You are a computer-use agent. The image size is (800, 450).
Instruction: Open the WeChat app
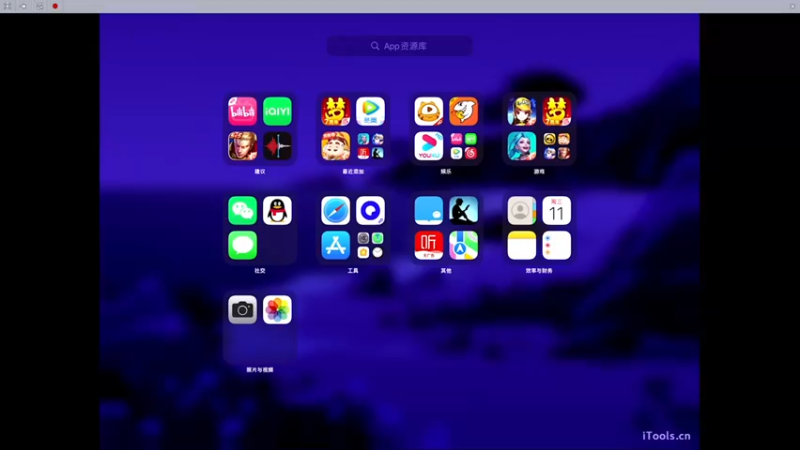tap(242, 210)
